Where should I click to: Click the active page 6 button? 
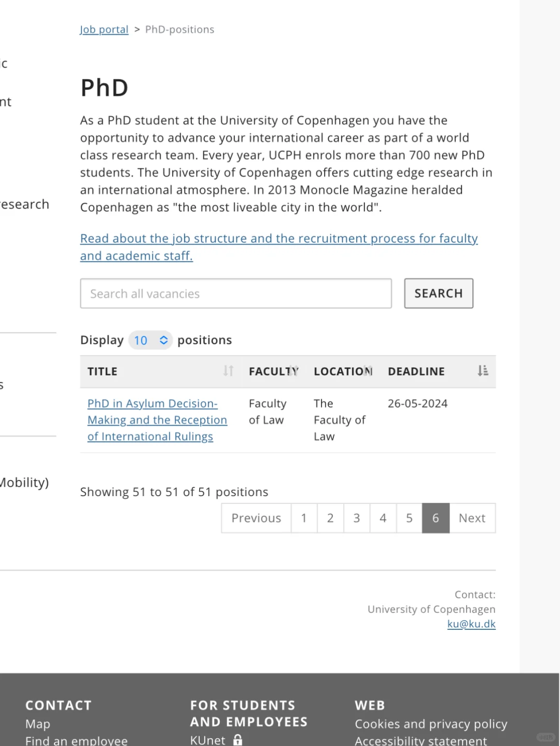436,518
